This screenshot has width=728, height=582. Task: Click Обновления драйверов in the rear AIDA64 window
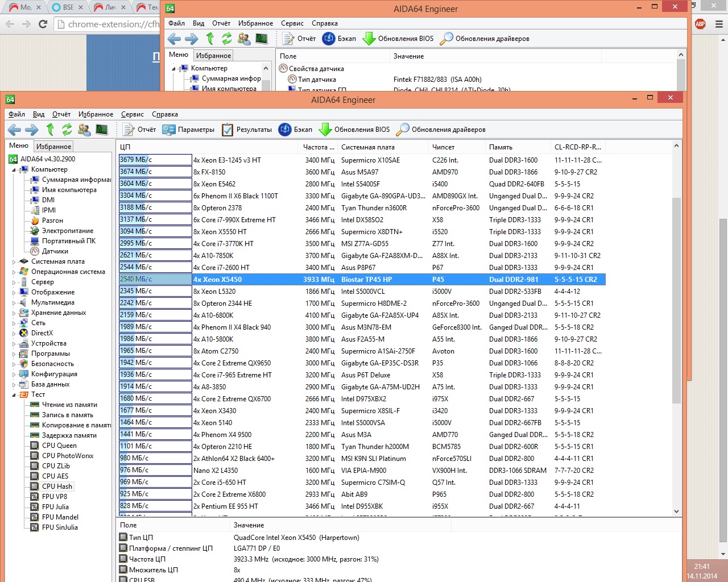pyautogui.click(x=485, y=39)
